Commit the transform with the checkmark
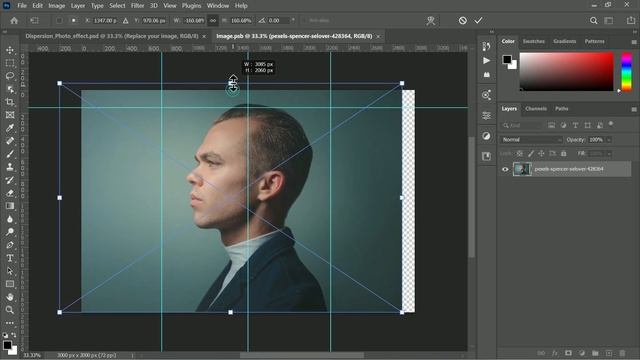The width and height of the screenshot is (640, 360). (478, 20)
